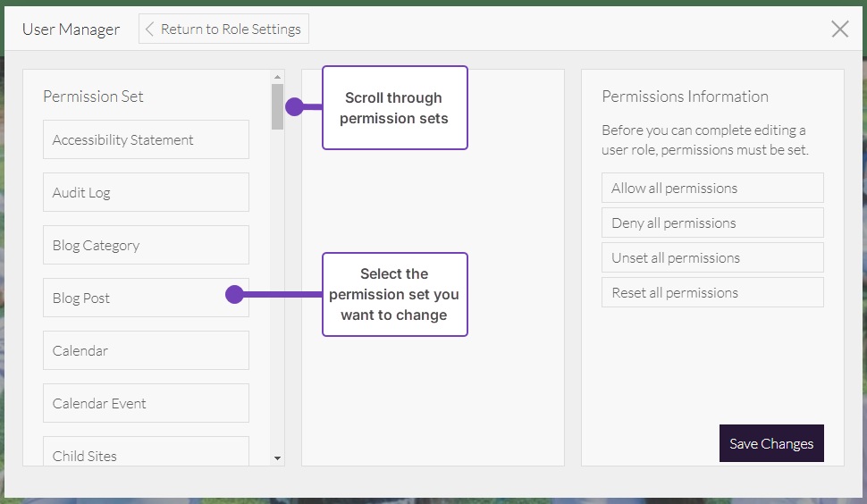Pick the Calendar Event permission set

click(146, 403)
